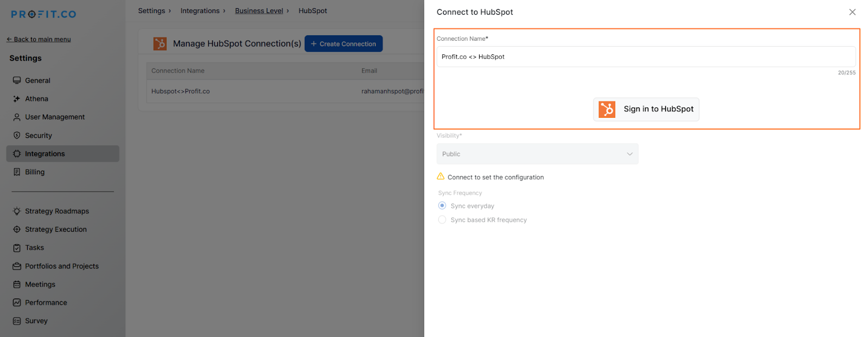Screen dimensions: 868x337
Task: Open User Management menu item
Action: [x=63, y=117]
